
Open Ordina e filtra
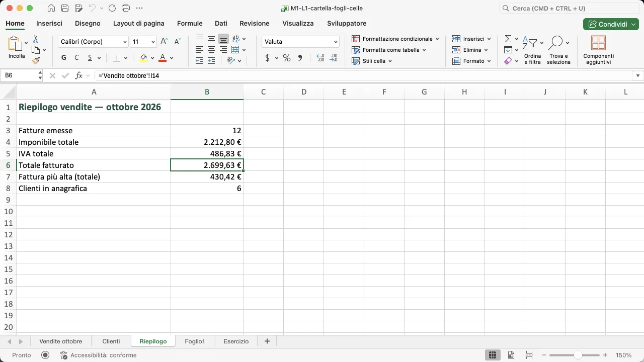532,50
